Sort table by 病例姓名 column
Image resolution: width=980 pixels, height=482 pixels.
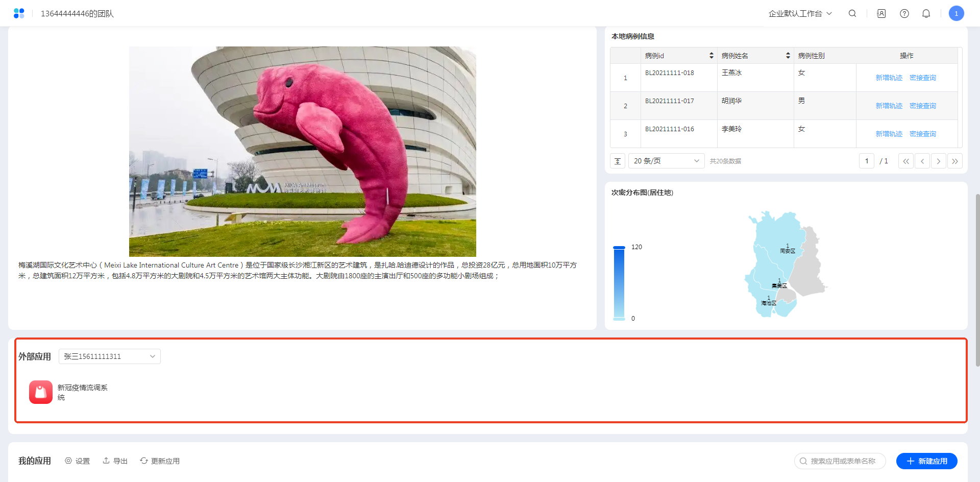(788, 56)
